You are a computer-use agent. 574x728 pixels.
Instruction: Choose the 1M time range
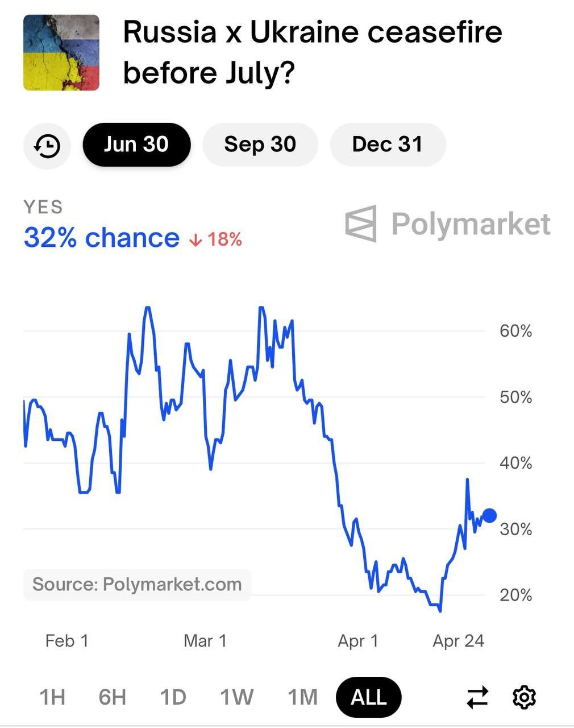click(302, 697)
